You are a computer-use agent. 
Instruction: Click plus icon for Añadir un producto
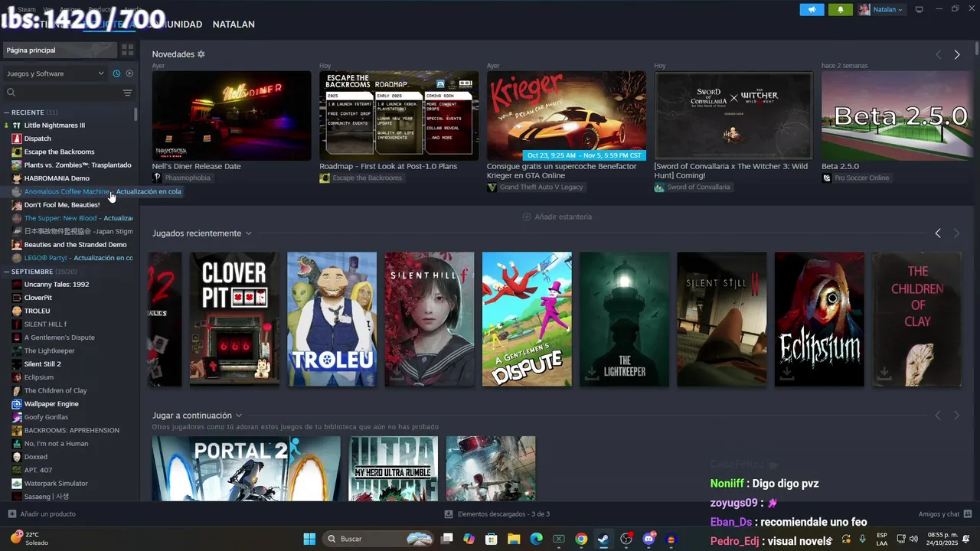(11, 514)
